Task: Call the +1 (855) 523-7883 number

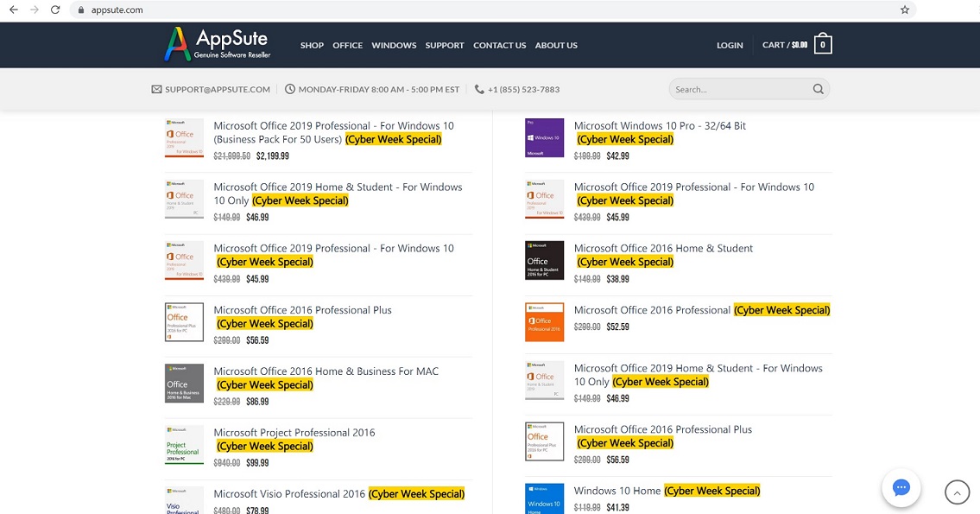Action: (524, 90)
